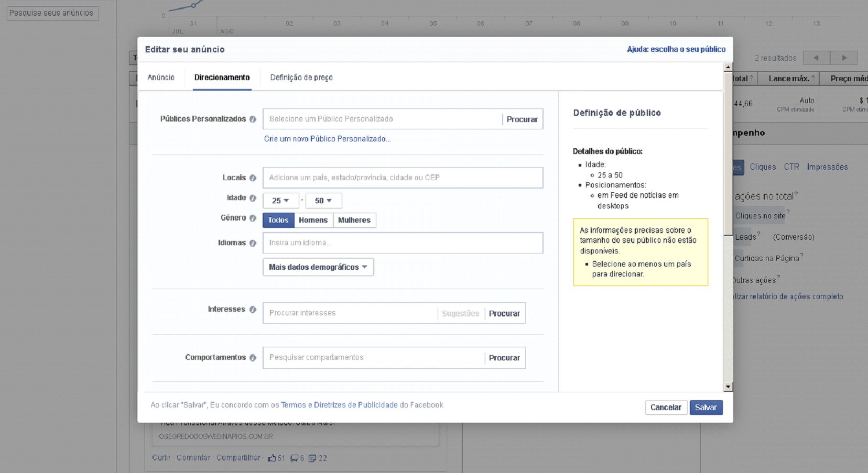Open the minimum age 25 dropdown
This screenshot has width=868, height=473.
pyautogui.click(x=280, y=201)
